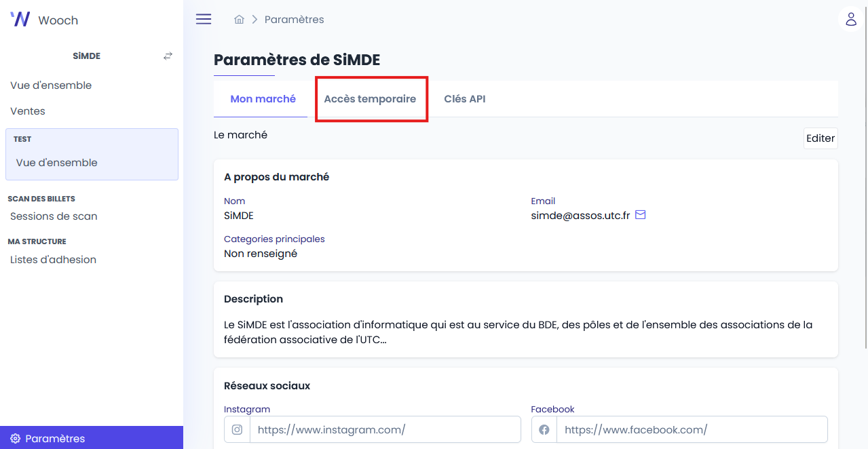
Task: Open Ventes in the sidebar
Action: click(28, 111)
